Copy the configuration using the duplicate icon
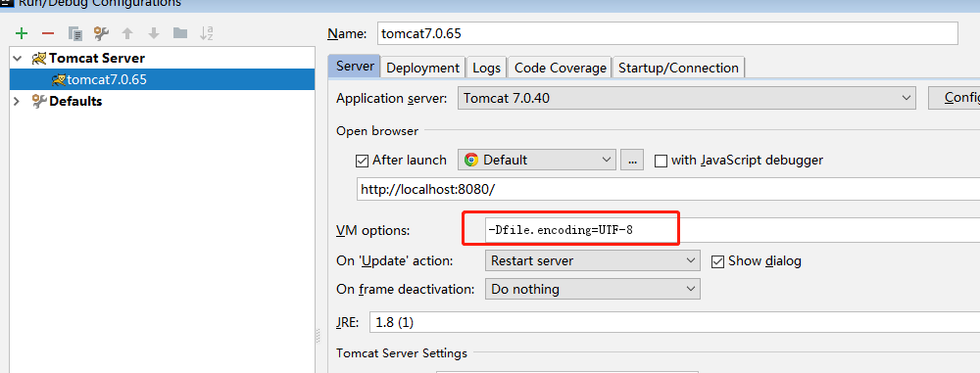The height and width of the screenshot is (373, 980). tap(75, 33)
